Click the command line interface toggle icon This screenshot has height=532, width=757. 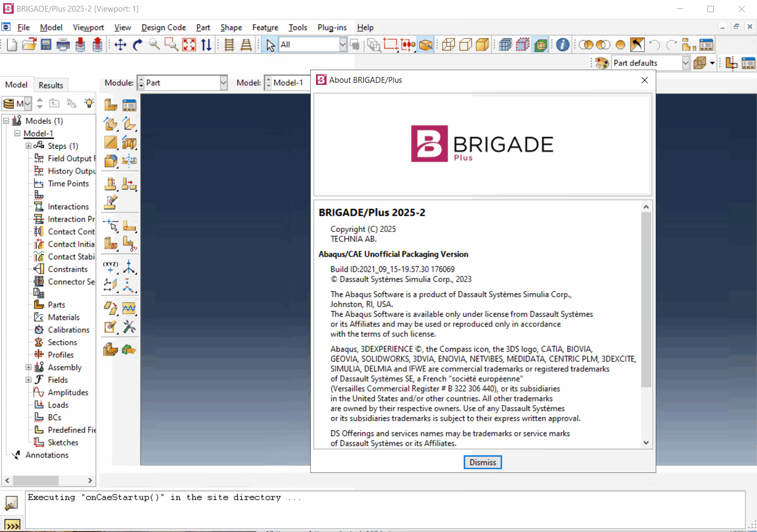point(12,524)
